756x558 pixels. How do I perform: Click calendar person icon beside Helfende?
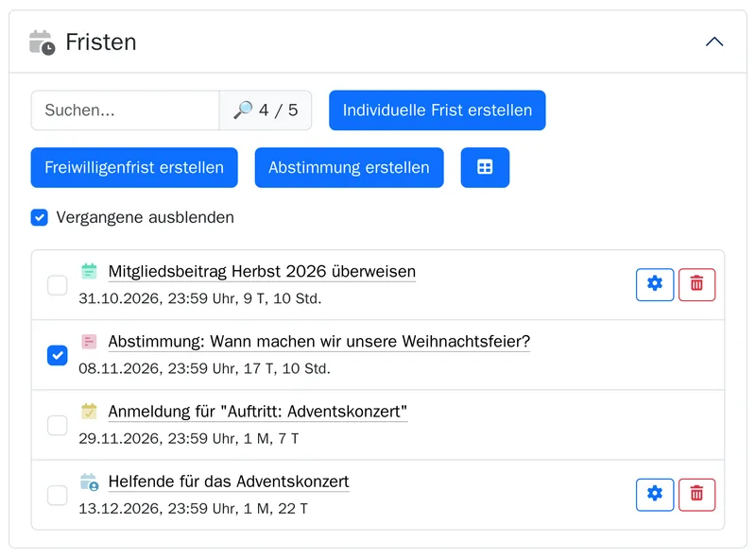[x=89, y=482]
